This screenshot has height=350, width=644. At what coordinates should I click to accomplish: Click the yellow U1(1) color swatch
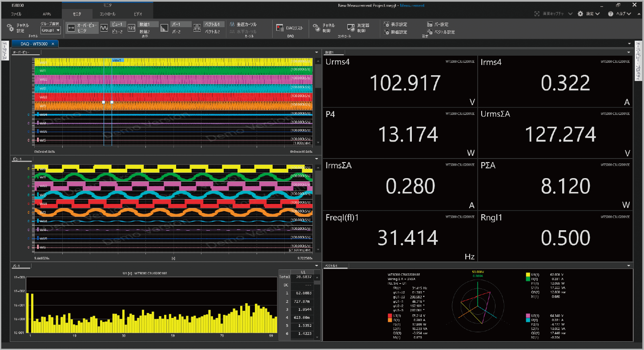click(527, 275)
